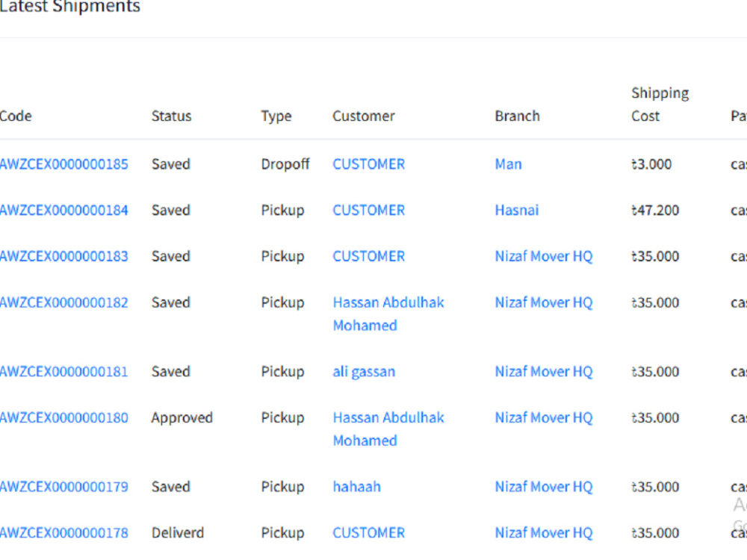Open shipment code AWZCEX0000000181
The width and height of the screenshot is (747, 560).
[63, 372]
